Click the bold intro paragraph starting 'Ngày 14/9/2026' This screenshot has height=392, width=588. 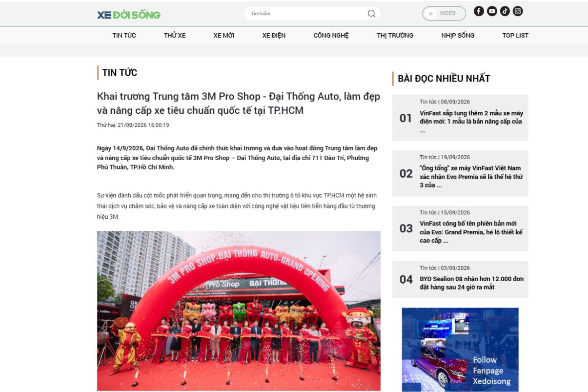coord(238,158)
